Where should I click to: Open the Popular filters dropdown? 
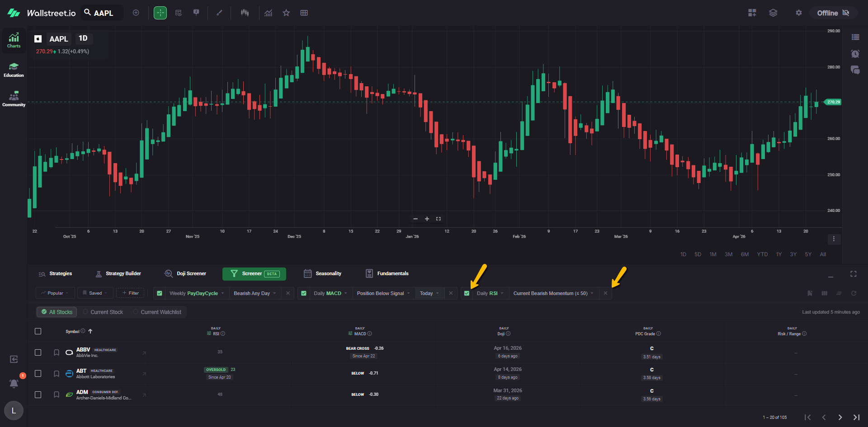tap(55, 293)
